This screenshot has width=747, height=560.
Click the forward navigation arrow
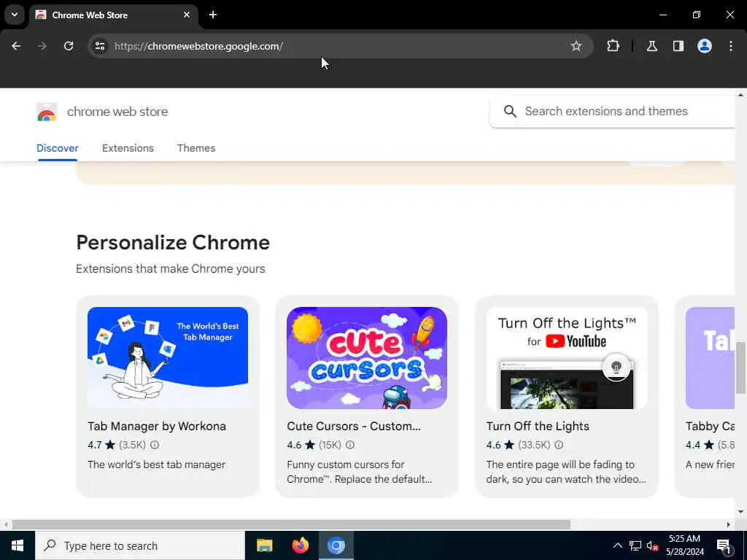42,46
